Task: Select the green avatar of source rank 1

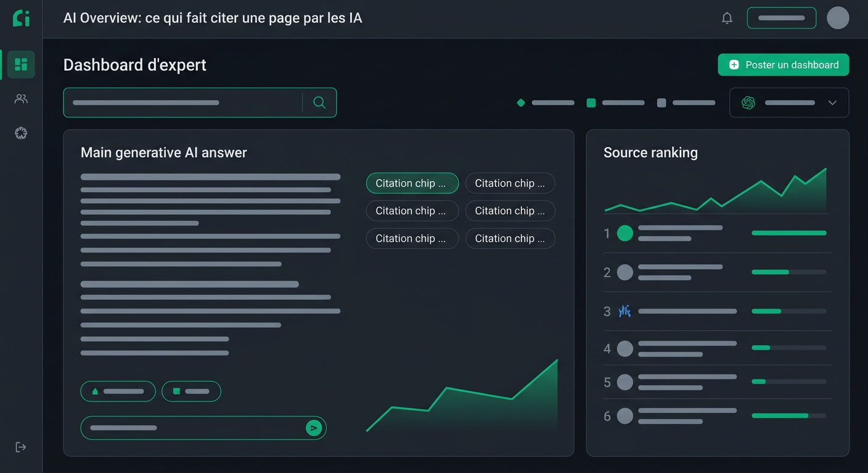Action: coord(625,233)
